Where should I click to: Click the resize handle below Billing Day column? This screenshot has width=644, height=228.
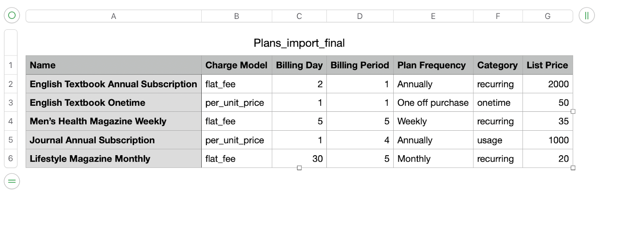click(299, 168)
